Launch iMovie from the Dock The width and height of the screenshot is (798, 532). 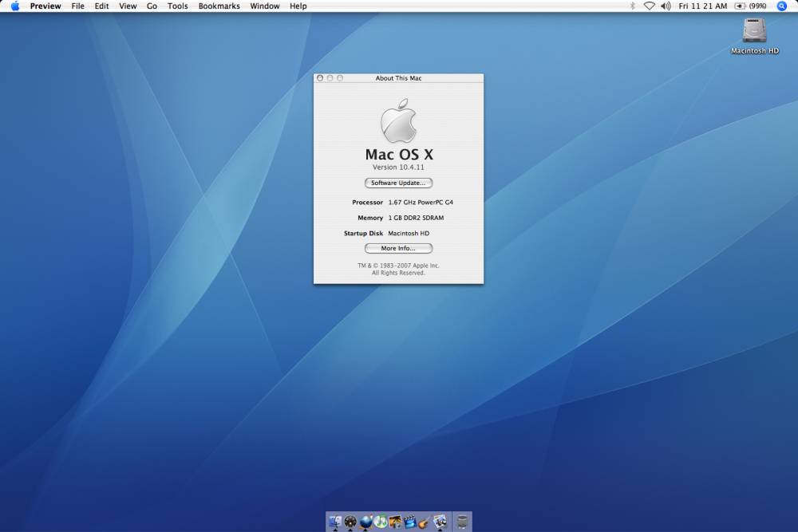(x=409, y=522)
